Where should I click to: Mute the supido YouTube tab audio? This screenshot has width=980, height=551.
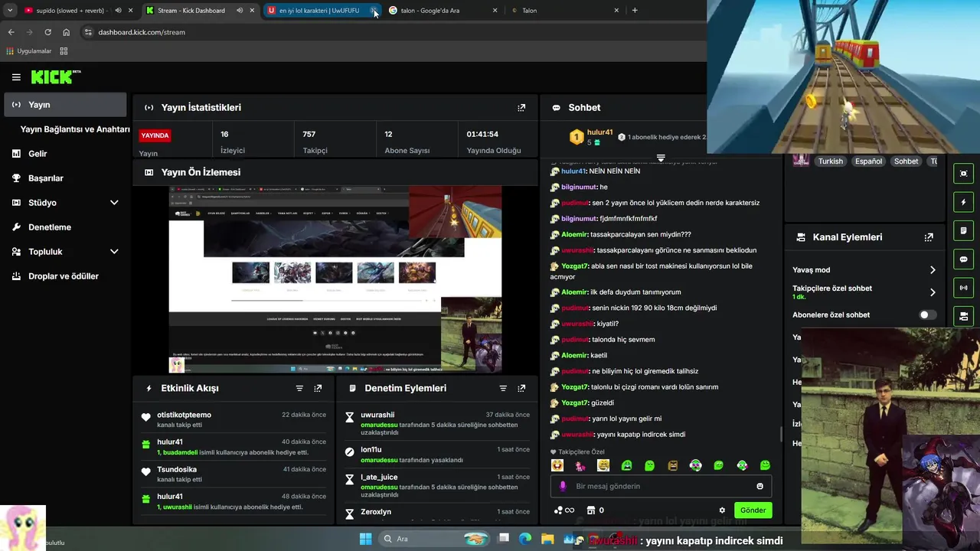pos(118,11)
